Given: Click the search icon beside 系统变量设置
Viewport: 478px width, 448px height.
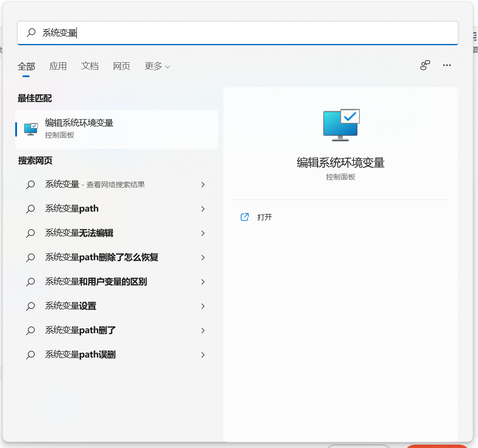Looking at the screenshot, I should tap(30, 306).
